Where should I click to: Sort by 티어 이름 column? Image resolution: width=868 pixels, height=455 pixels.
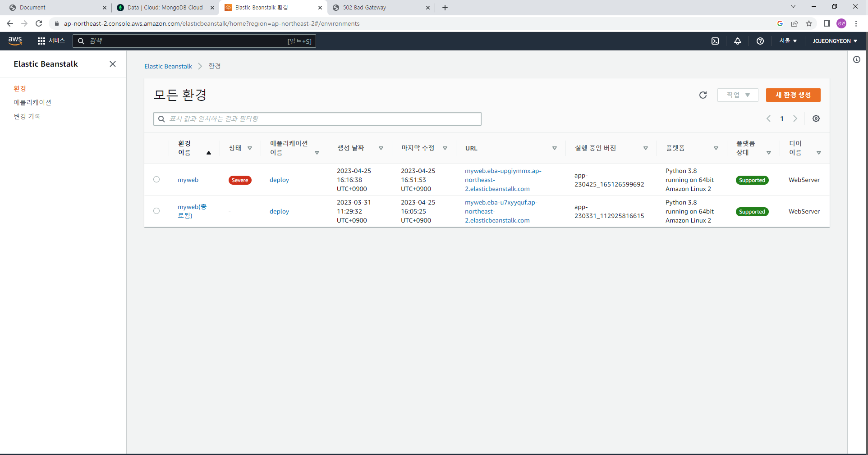tap(819, 153)
